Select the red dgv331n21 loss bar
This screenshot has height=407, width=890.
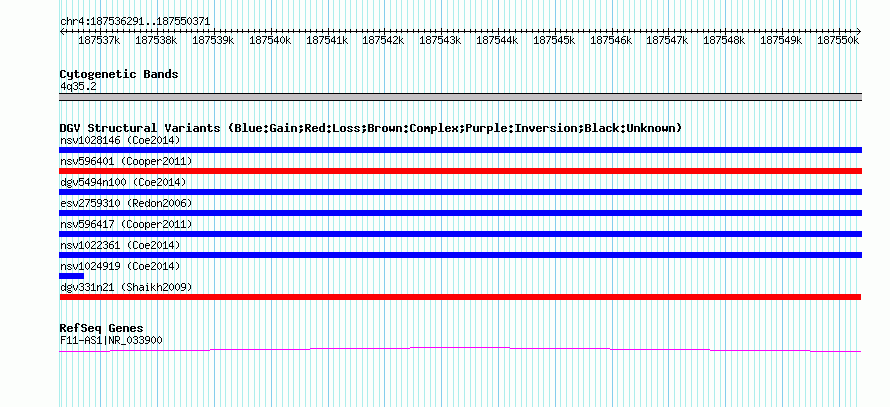[x=460, y=297]
